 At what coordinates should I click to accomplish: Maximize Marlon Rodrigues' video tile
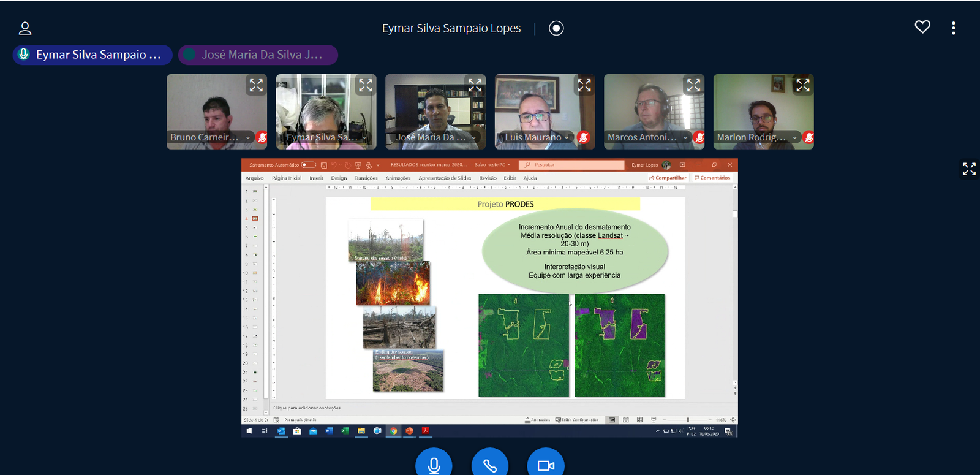click(x=802, y=85)
